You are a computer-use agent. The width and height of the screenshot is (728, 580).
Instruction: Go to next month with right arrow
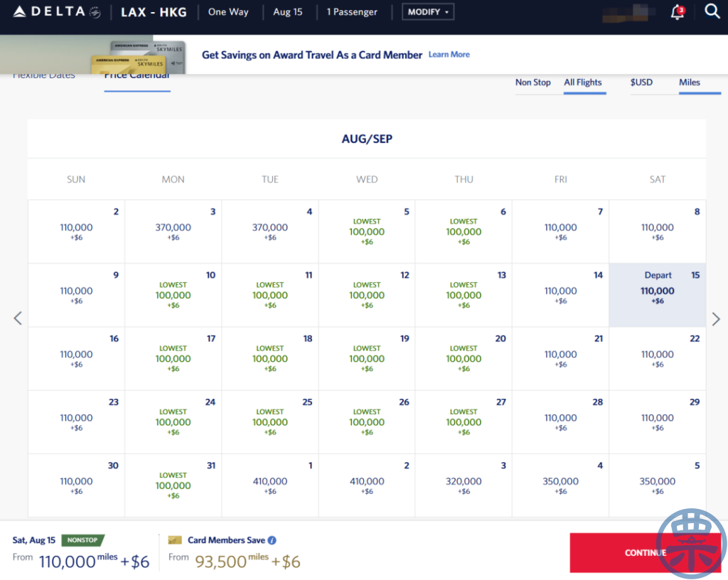coord(716,318)
